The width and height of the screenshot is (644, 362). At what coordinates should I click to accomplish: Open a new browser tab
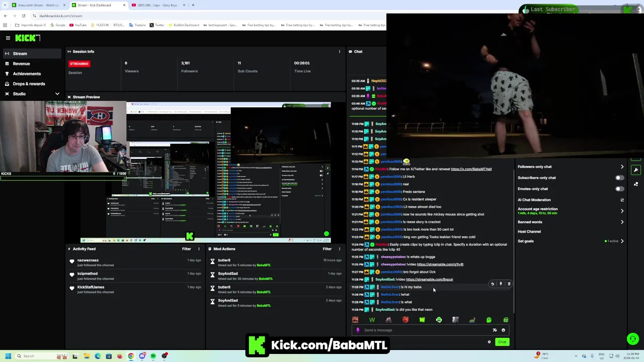(x=193, y=5)
